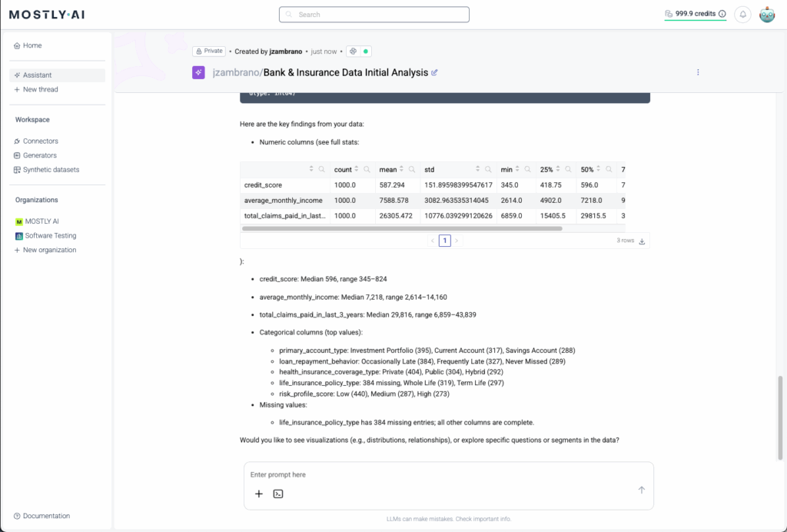Sort by the 25% column
Viewport: 787px width, 532px height.
558,169
